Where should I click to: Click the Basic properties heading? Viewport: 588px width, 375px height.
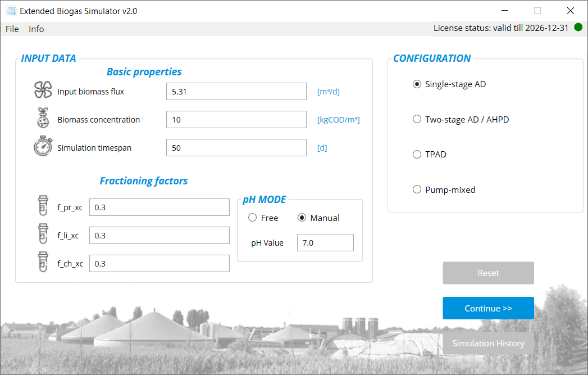click(144, 72)
